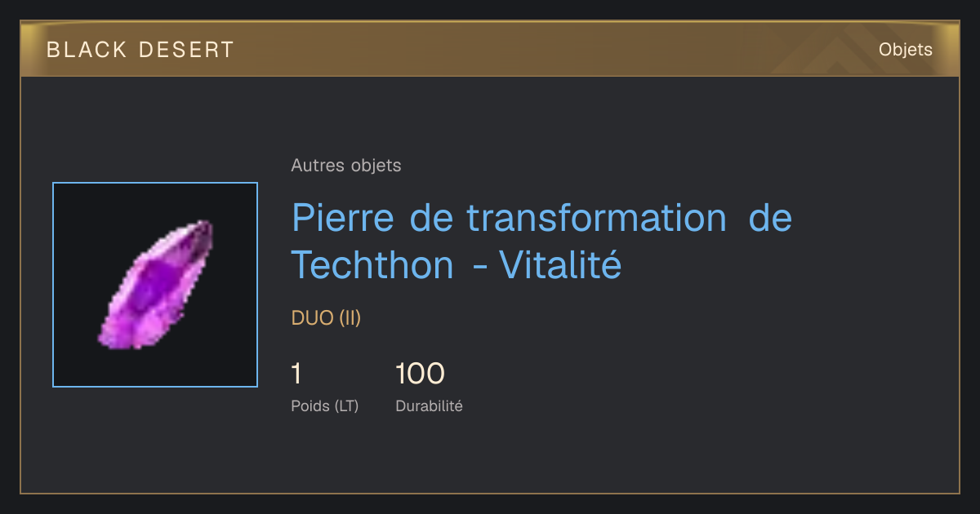Click the purple crystal item icon
The image size is (980, 514).
[156, 285]
